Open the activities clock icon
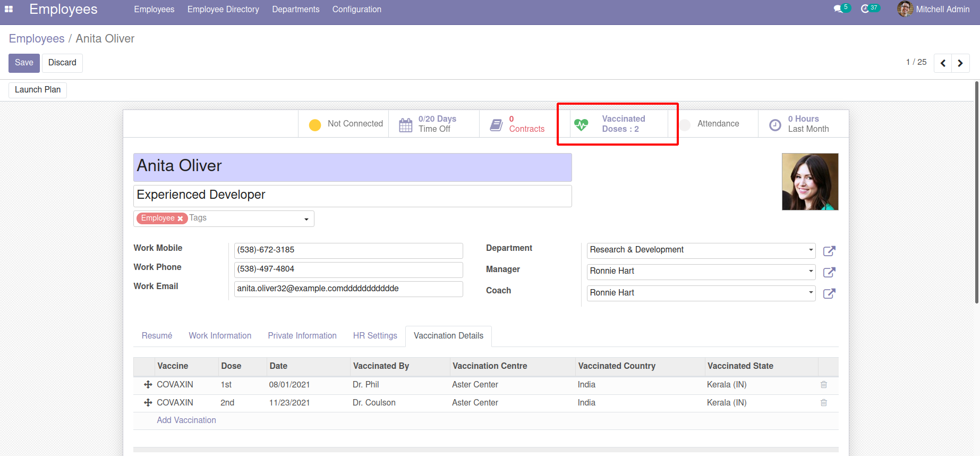This screenshot has width=980, height=456. pyautogui.click(x=865, y=9)
